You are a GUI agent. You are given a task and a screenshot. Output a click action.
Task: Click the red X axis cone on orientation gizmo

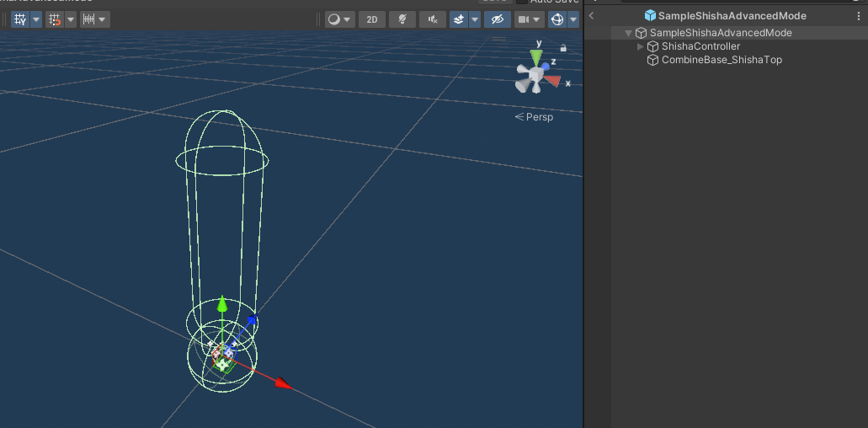tap(552, 82)
